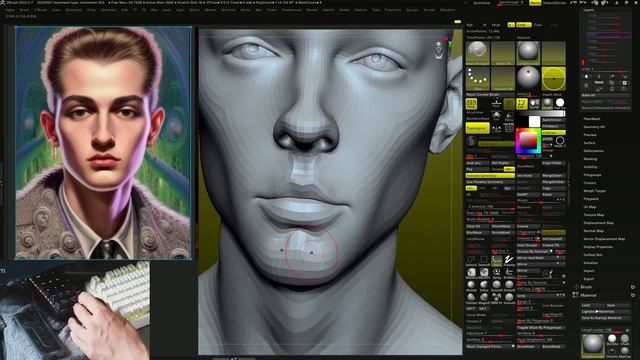Toggle Mask By Polygroups button

540,328
